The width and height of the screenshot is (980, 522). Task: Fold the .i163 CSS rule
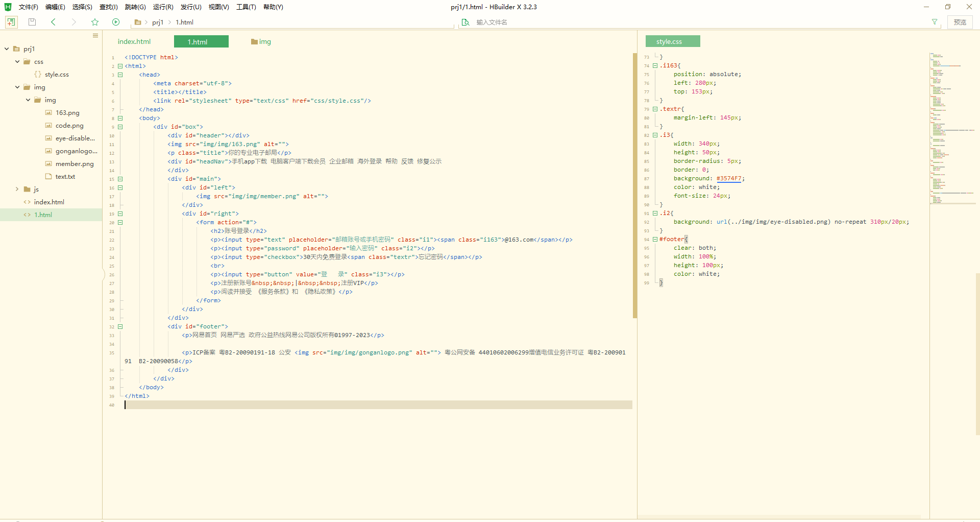point(655,65)
